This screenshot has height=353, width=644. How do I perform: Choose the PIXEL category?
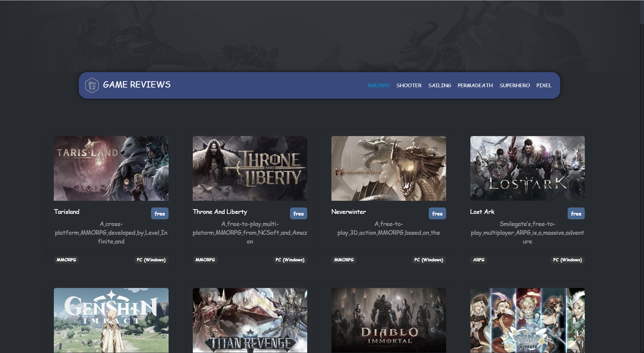coord(544,86)
